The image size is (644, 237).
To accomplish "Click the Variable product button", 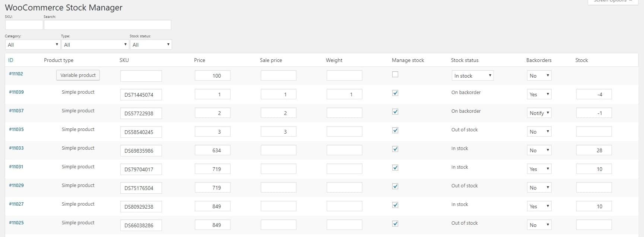I will 78,75.
